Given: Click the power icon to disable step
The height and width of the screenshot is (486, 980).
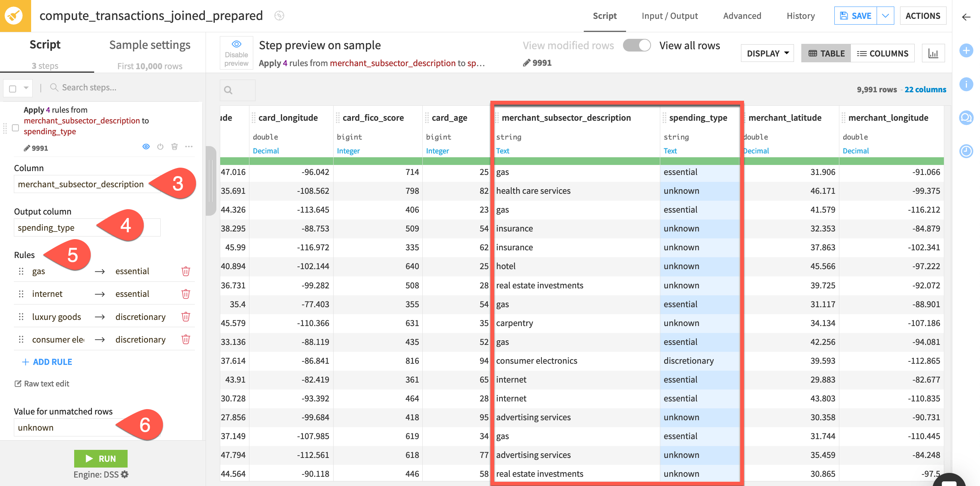Looking at the screenshot, I should [160, 146].
